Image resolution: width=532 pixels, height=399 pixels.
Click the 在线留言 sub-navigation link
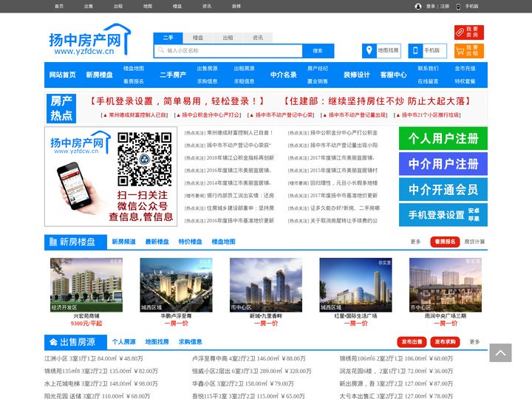(x=428, y=81)
